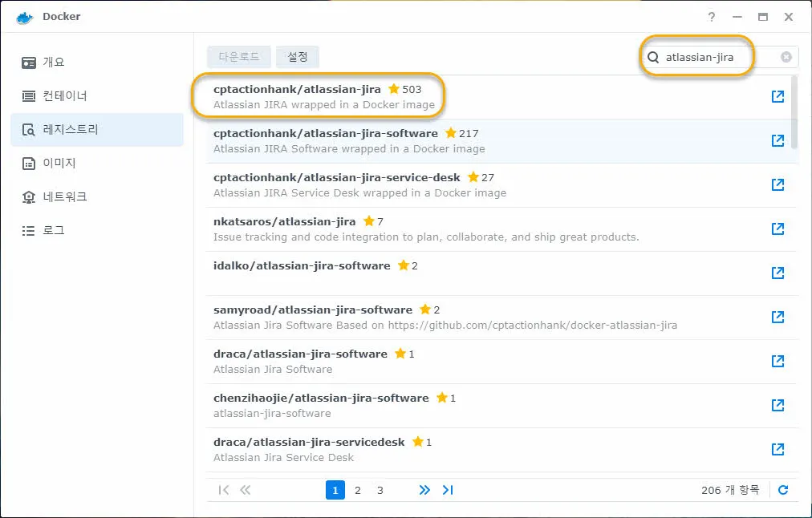This screenshot has width=812, height=518.
Task: Open external link for cptactionhank/atlassian-jira
Action: (x=777, y=95)
